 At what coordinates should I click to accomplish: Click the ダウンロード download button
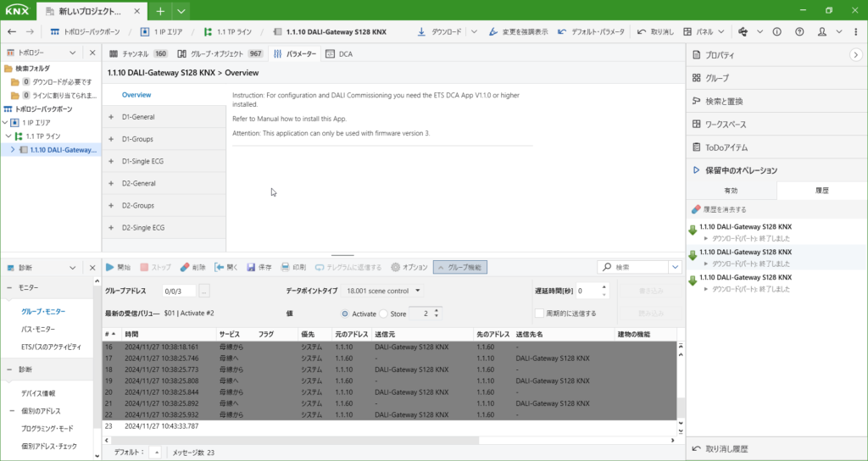click(439, 32)
